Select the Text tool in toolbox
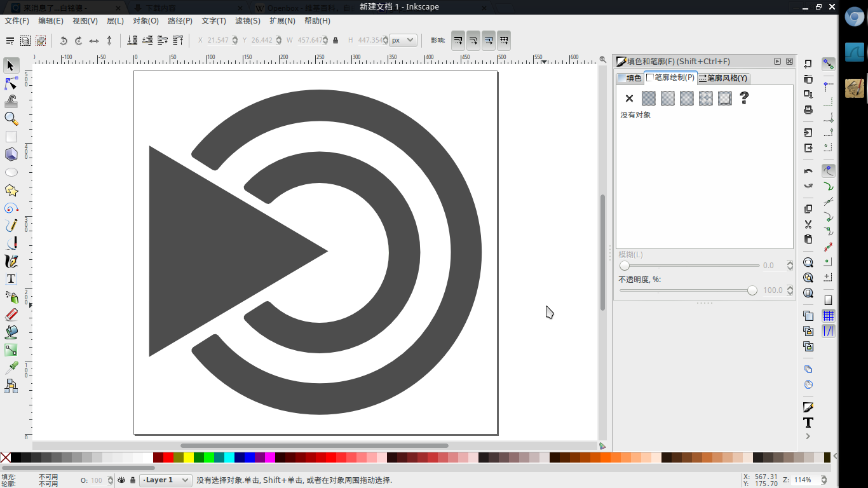The height and width of the screenshot is (488, 868). point(11,279)
